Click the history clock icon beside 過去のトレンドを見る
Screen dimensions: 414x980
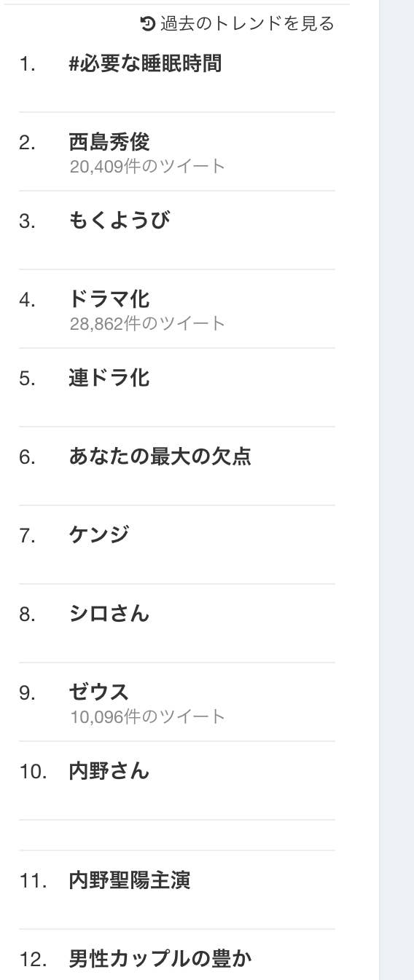coord(147,24)
